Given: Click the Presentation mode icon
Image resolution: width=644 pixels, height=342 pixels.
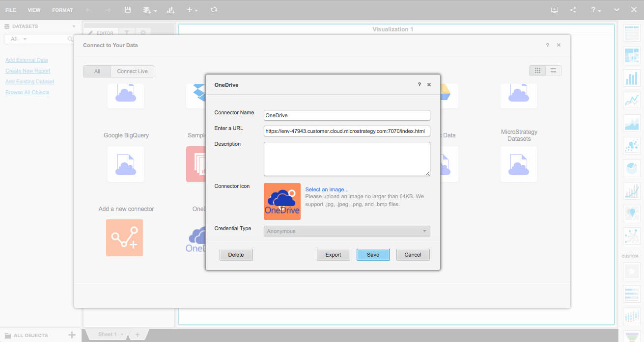Looking at the screenshot, I should (555, 10).
